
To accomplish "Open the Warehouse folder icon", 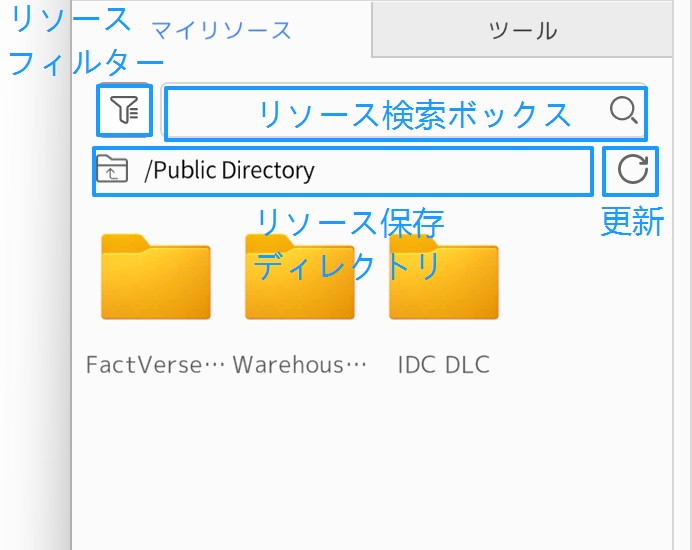I will 300,278.
